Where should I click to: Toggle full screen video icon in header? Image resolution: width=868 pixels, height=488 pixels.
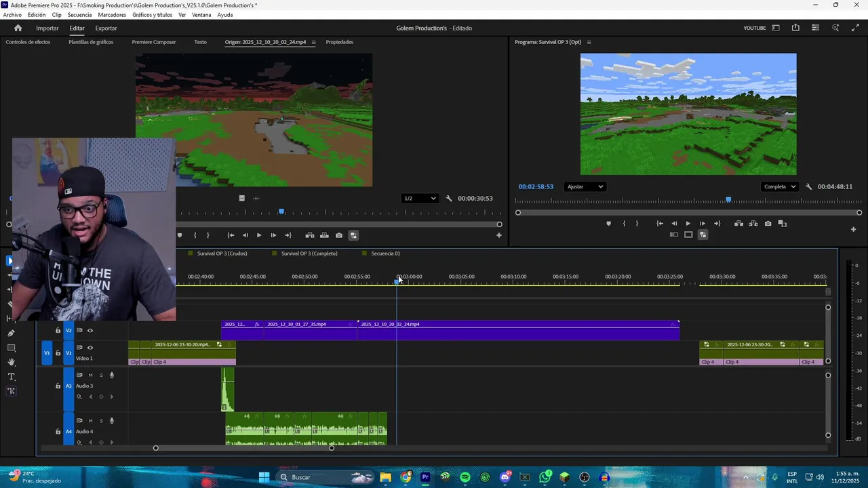point(855,28)
